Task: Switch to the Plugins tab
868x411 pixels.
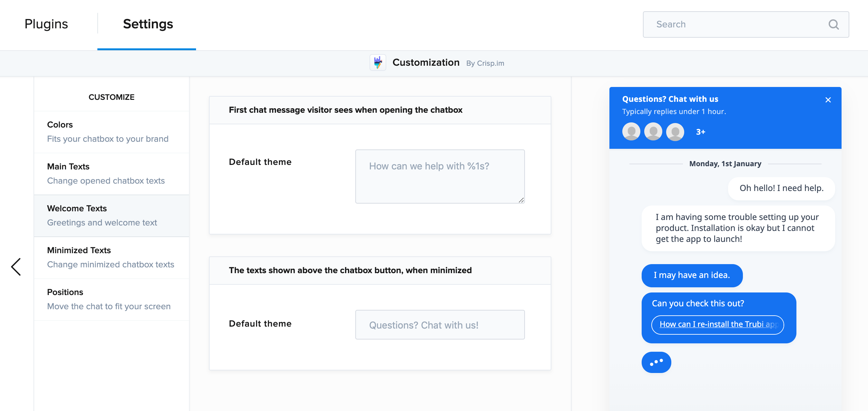Action: [46, 24]
